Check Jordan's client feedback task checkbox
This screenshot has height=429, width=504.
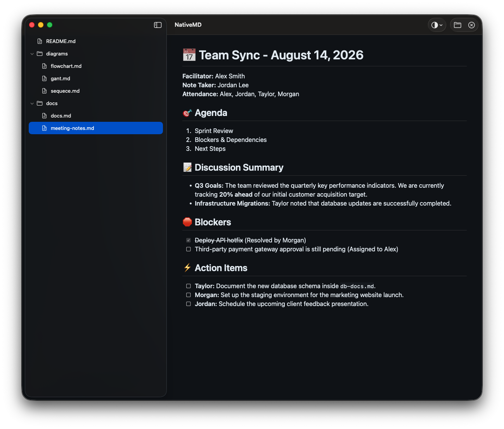188,304
